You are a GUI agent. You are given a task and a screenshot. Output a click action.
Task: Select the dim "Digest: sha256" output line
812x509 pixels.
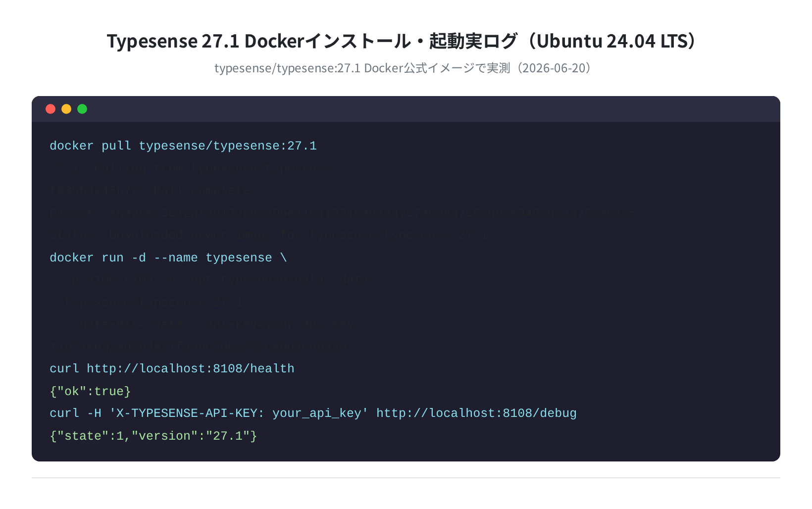(x=343, y=213)
